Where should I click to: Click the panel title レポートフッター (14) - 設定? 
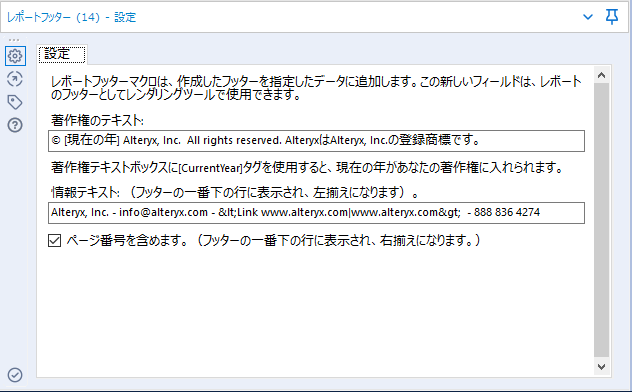[x=72, y=17]
